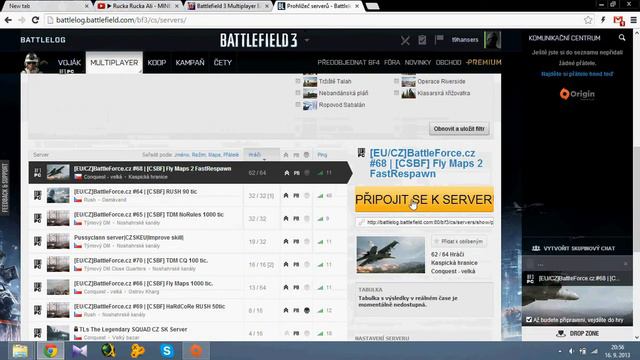The image size is (640, 360).
Task: Click the round icon column header before Ping
Action: (307, 155)
